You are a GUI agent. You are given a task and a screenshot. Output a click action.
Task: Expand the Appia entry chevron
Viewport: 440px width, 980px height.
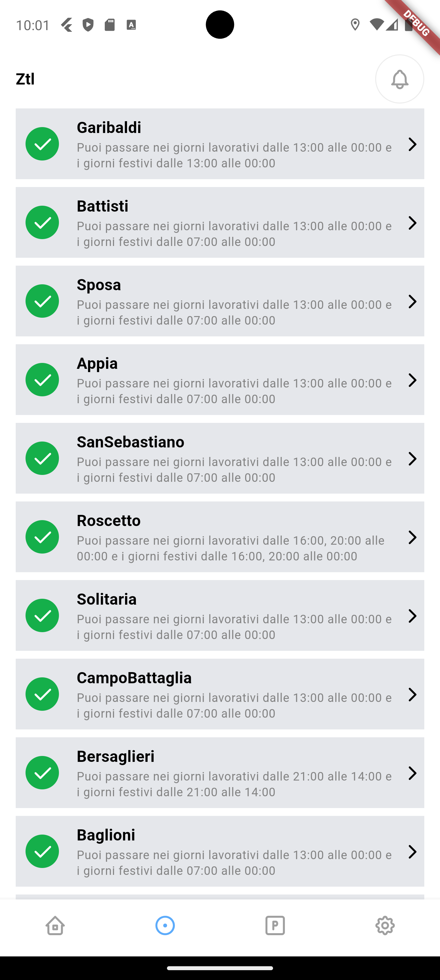[412, 380]
